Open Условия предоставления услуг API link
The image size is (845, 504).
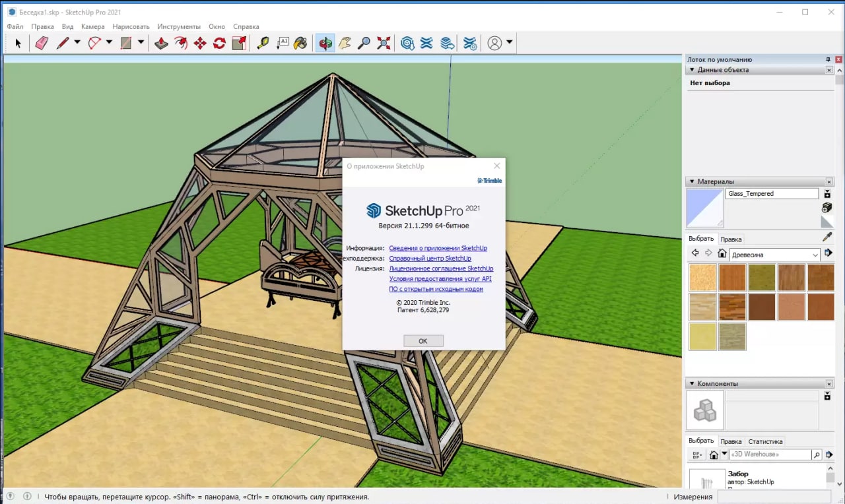[440, 279]
